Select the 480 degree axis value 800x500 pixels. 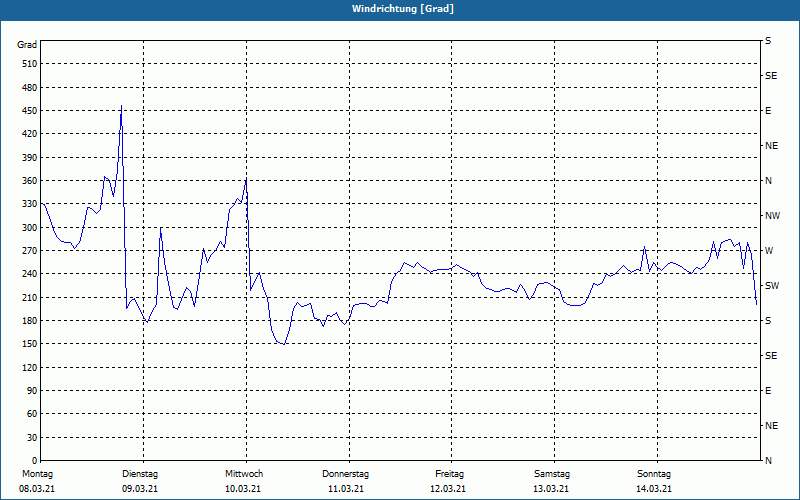pos(29,87)
